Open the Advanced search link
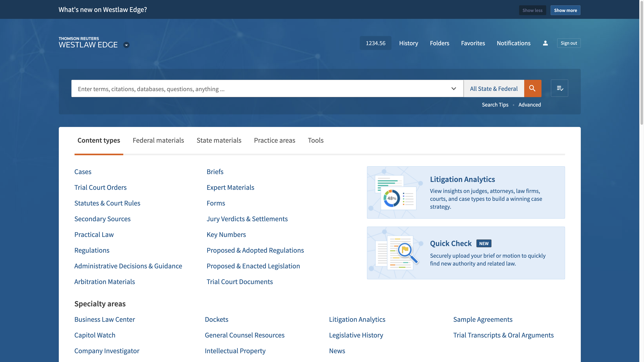Screen dimensions: 644x362 click(530, 105)
